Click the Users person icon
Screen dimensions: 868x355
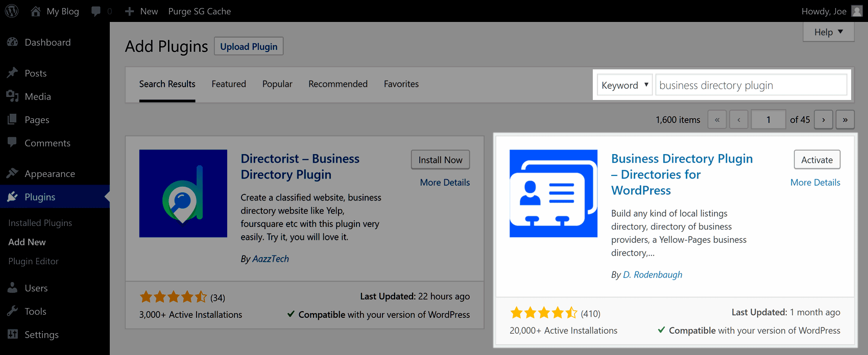(x=13, y=288)
